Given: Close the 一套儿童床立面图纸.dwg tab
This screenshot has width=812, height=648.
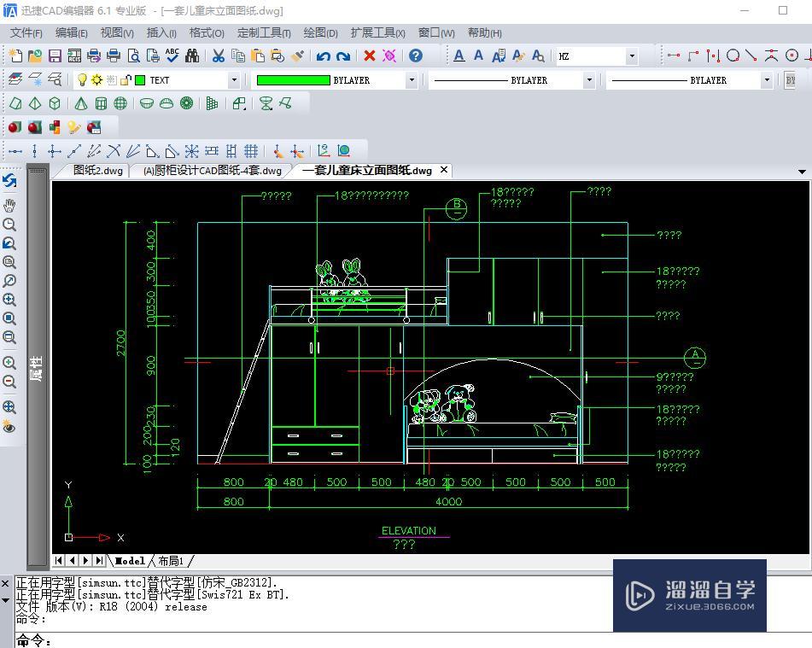Looking at the screenshot, I should coord(443,170).
